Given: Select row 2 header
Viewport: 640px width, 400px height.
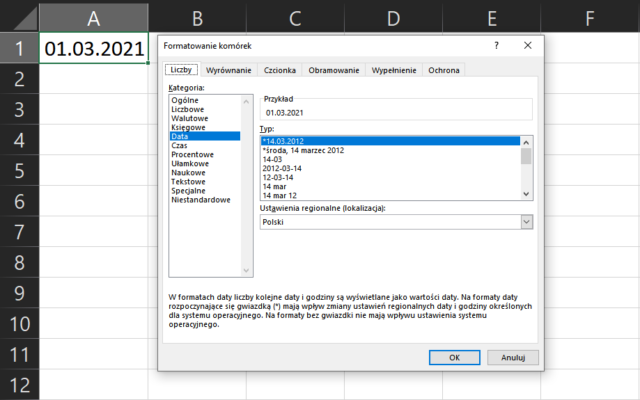Looking at the screenshot, I should [x=19, y=79].
